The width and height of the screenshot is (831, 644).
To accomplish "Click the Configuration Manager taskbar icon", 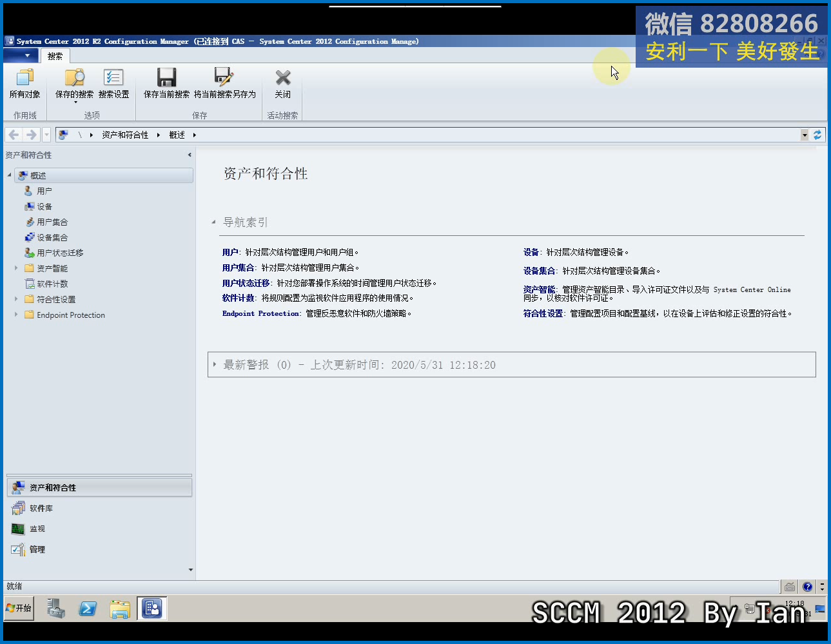I will coord(152,608).
